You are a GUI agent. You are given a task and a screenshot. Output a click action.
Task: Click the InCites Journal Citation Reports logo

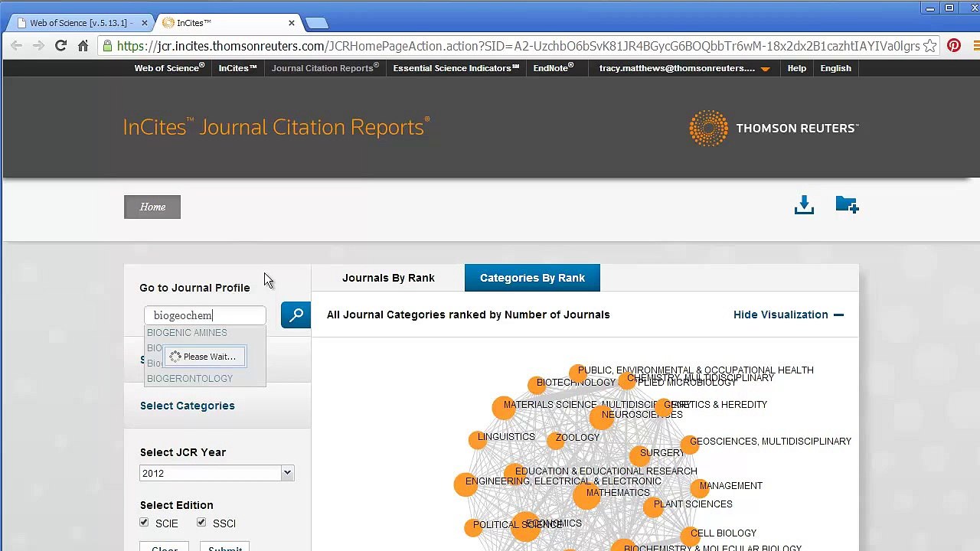pyautogui.click(x=276, y=127)
